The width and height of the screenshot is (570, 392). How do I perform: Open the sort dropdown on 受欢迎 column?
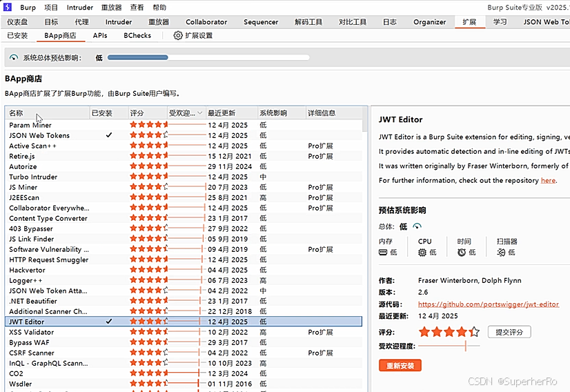[x=199, y=113]
